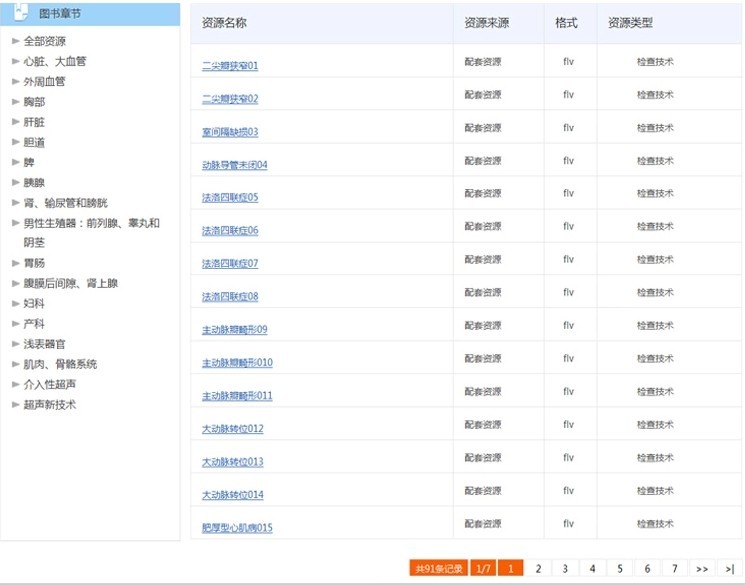Screen dimensions: 745x585
Task: Open the 主动脉瓣畸形010 link
Action: click(237, 363)
